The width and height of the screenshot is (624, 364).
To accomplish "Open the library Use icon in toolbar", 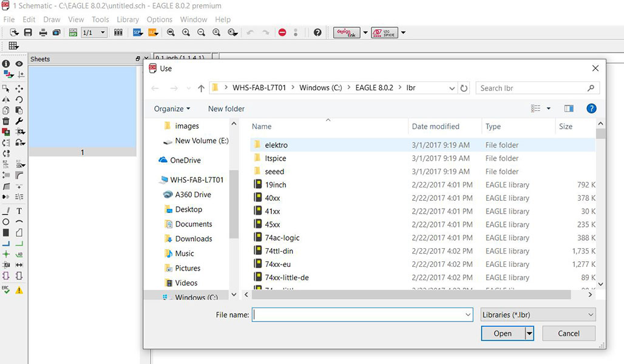I will (x=118, y=33).
